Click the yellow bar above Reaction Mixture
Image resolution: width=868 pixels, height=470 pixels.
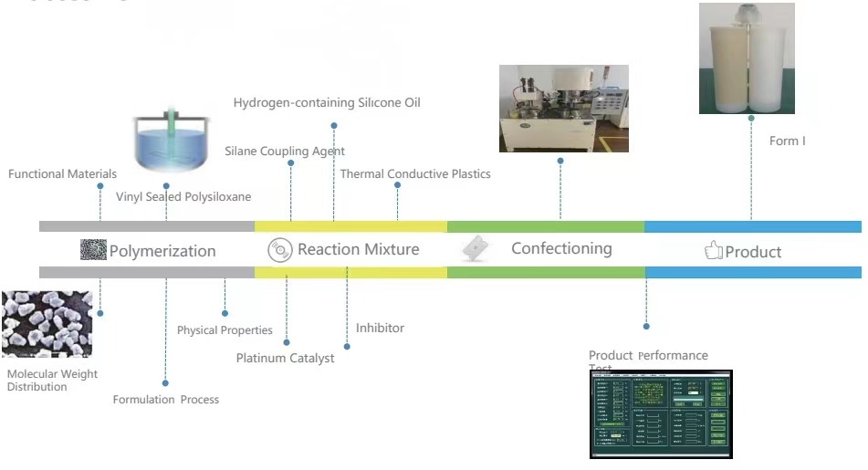coord(350,226)
